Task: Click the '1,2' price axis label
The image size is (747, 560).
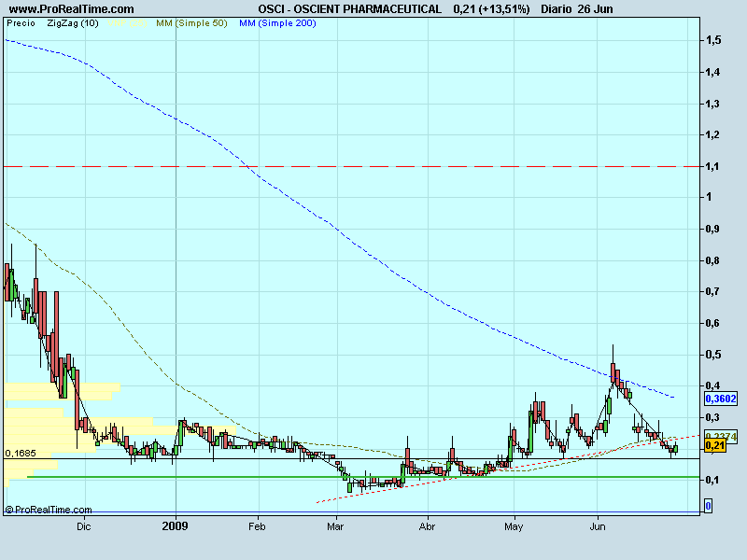Action: [713, 134]
